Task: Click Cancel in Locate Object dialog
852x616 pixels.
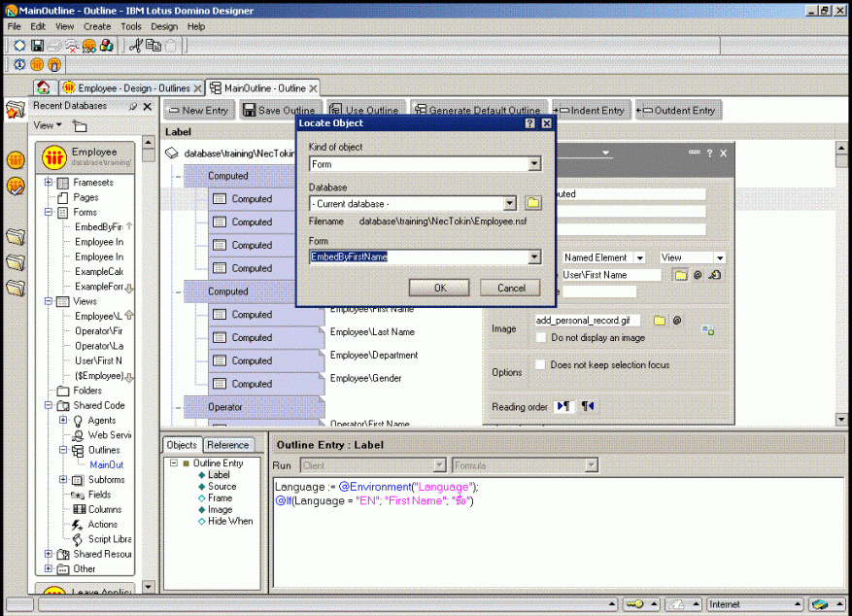Action: coord(511,288)
